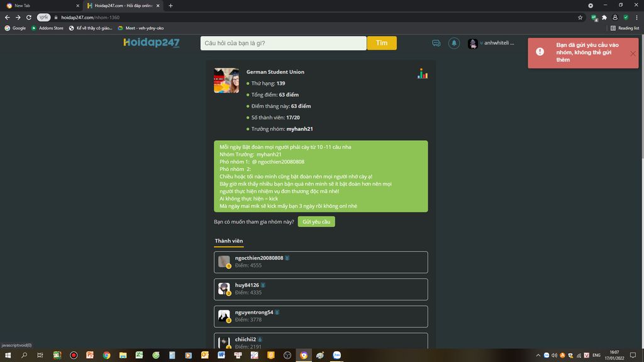This screenshot has width=644, height=362.
Task: Open Microsoft Word from the taskbar
Action: [221, 355]
